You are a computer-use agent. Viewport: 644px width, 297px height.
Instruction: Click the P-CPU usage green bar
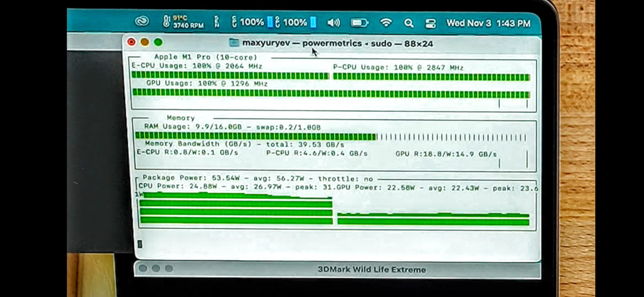(431, 77)
